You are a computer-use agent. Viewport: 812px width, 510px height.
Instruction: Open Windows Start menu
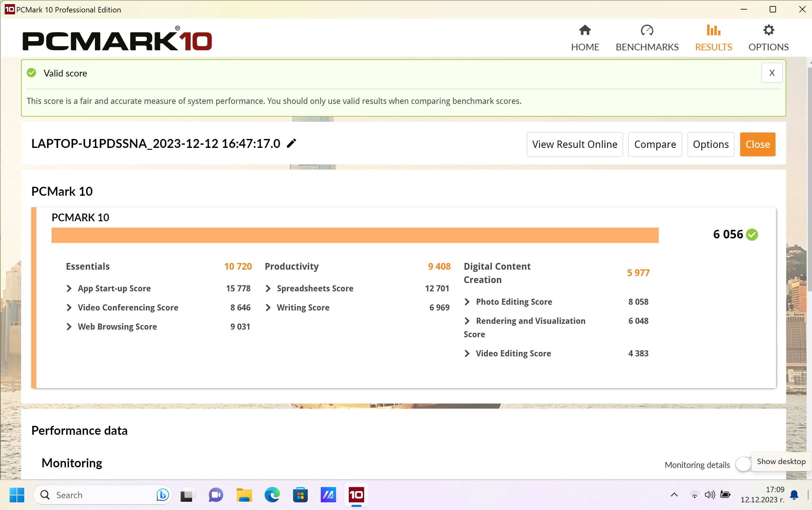(17, 495)
